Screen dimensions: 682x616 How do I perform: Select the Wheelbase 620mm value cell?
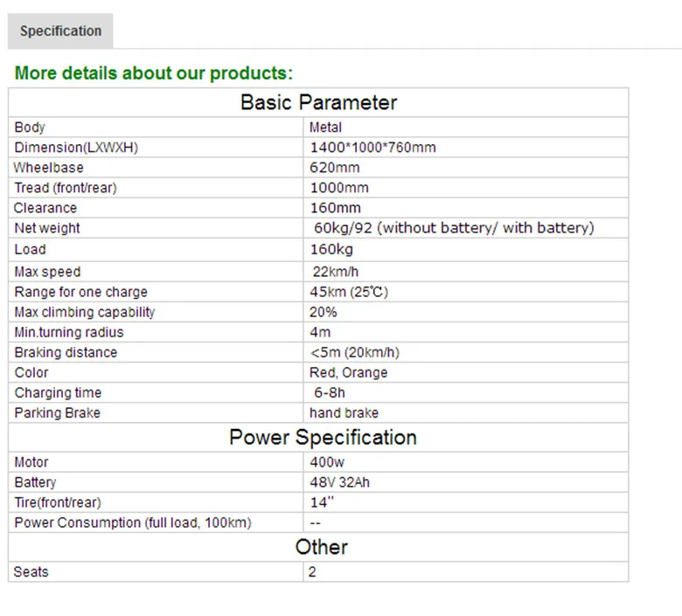coord(466,168)
